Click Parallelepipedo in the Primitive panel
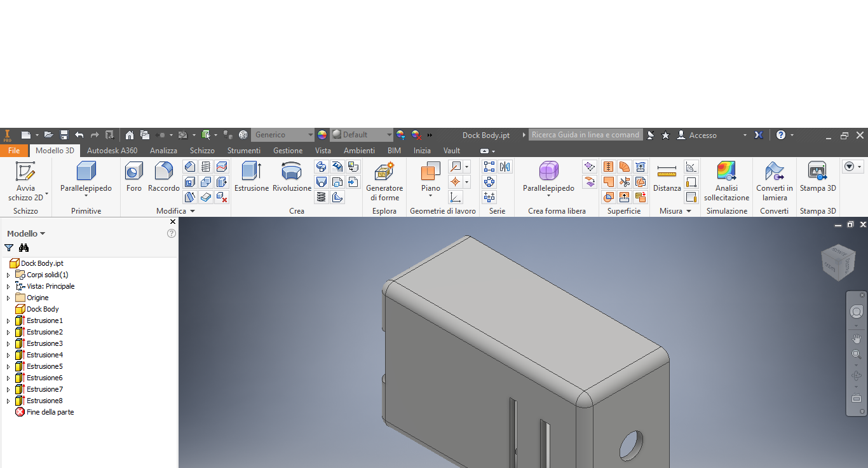This screenshot has width=868, height=468. (x=86, y=178)
